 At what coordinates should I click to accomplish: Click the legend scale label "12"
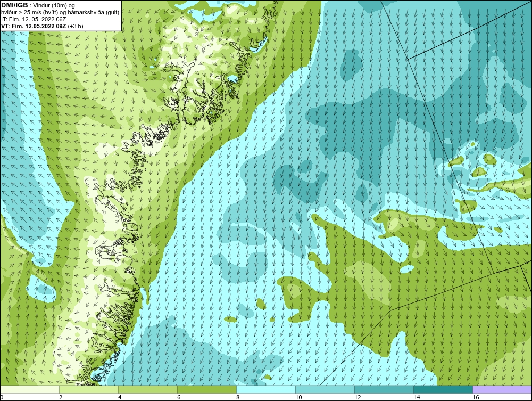pos(358,397)
